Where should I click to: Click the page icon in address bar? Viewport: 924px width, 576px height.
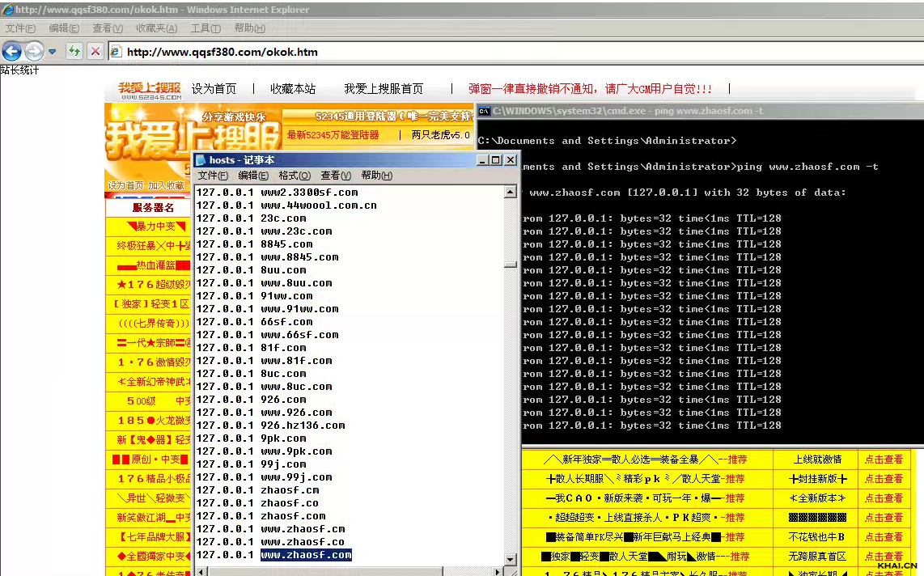[116, 52]
